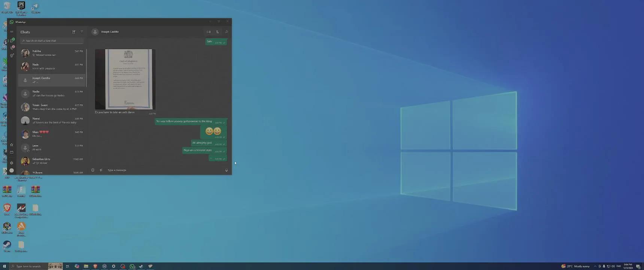Open Windows Settings gear on the taskbar

click(113, 266)
